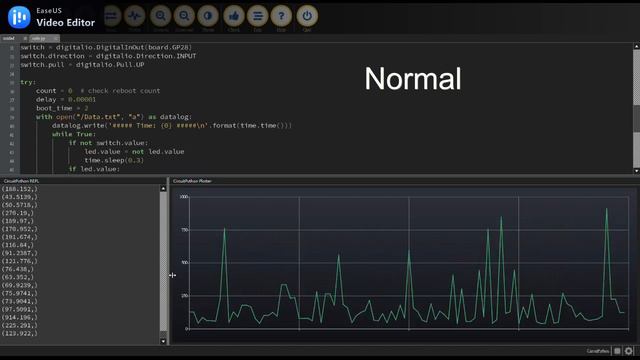This screenshot has height=360, width=640.
Task: Click the REPL panel scrollbar down arrow
Action: [163, 341]
